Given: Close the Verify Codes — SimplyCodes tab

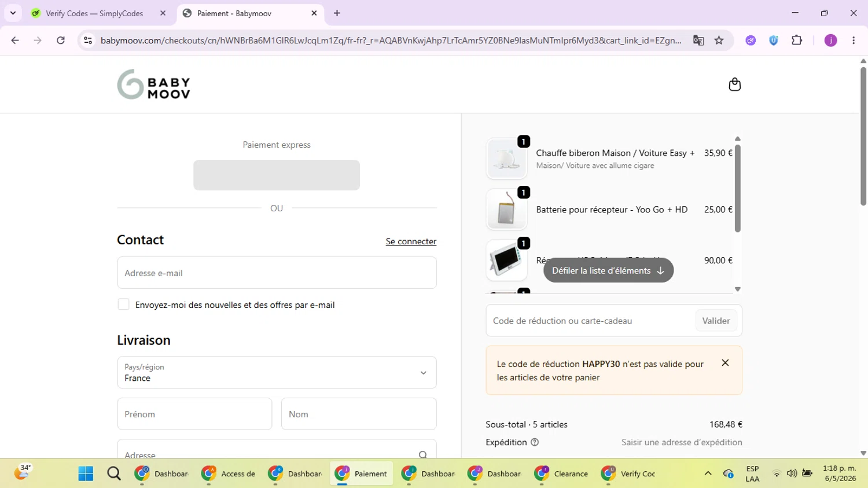Looking at the screenshot, I should click(163, 13).
